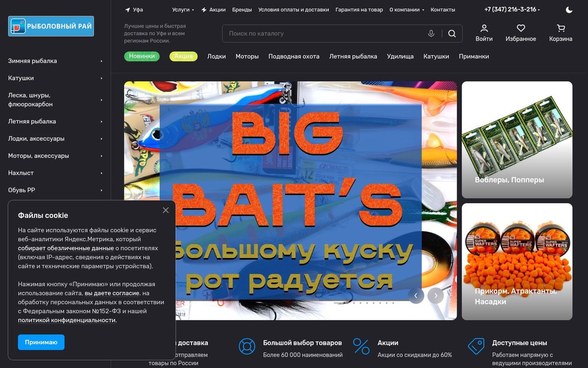This screenshot has height=368, width=588.
Task: Open Лодки in category bar
Action: (x=217, y=56)
